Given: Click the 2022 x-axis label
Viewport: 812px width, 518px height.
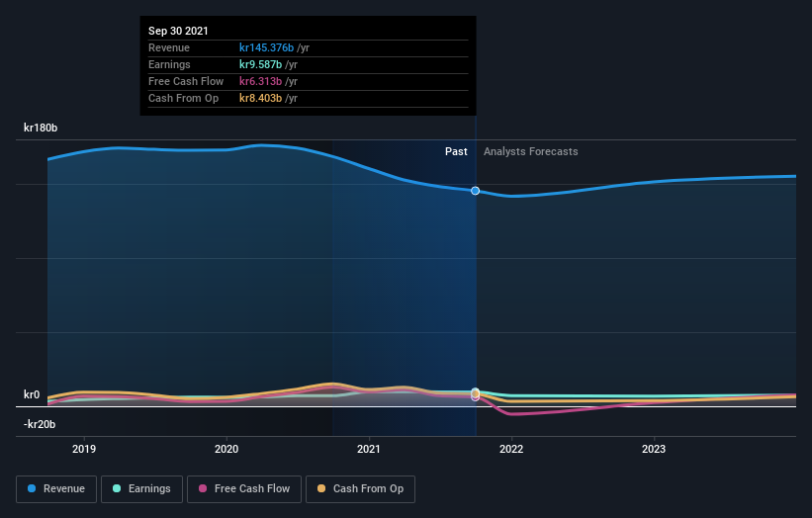Looking at the screenshot, I should tap(511, 449).
